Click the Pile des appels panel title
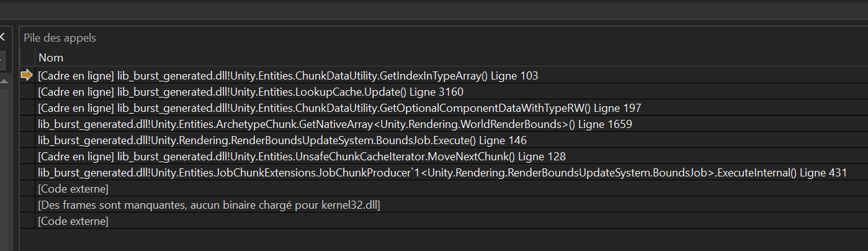 pyautogui.click(x=60, y=38)
